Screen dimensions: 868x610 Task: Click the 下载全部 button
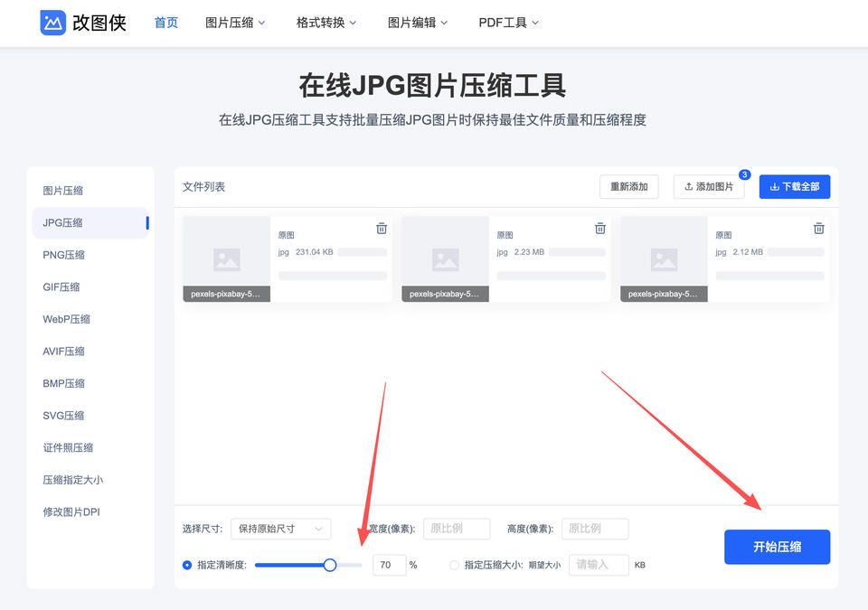point(795,186)
